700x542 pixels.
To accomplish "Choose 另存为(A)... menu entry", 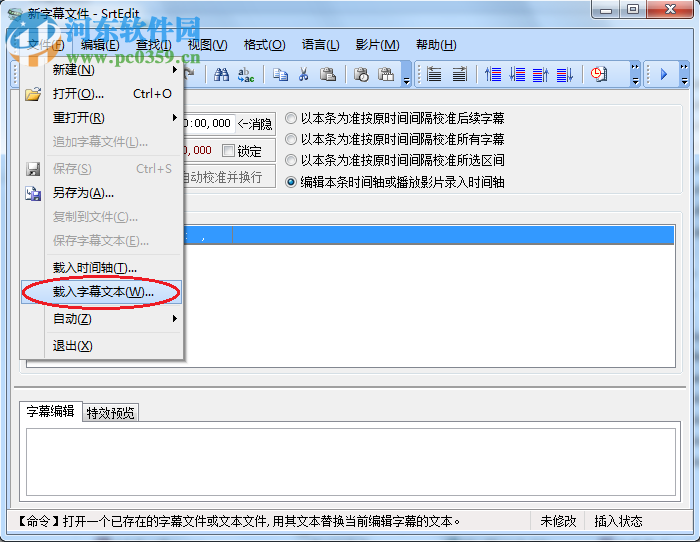I will pos(102,193).
